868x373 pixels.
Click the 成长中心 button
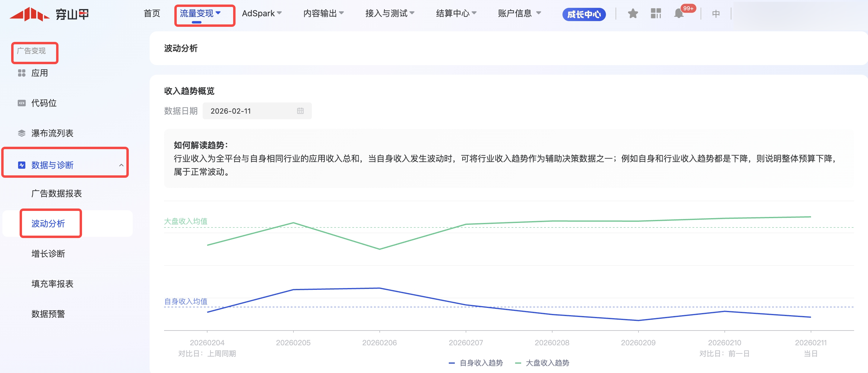(x=584, y=14)
